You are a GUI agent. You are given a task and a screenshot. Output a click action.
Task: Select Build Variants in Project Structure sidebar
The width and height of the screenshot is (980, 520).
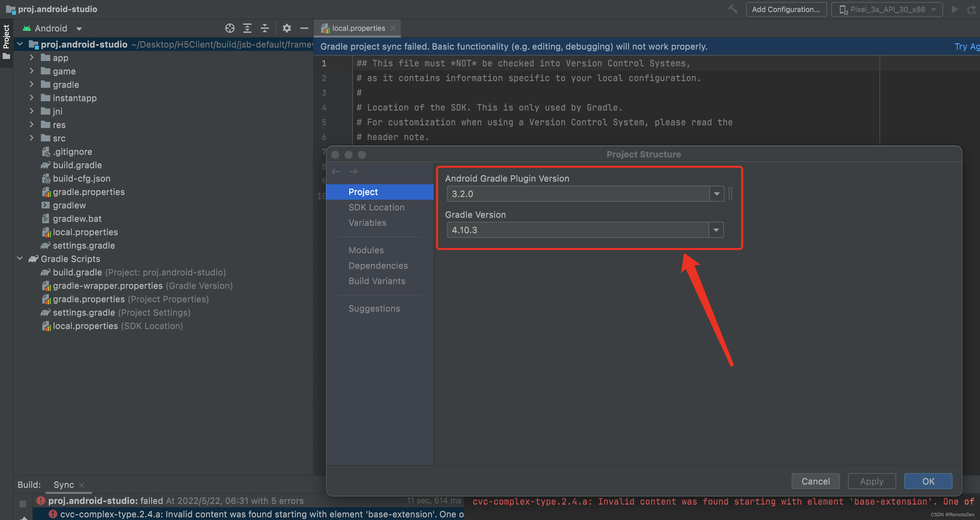click(x=377, y=281)
